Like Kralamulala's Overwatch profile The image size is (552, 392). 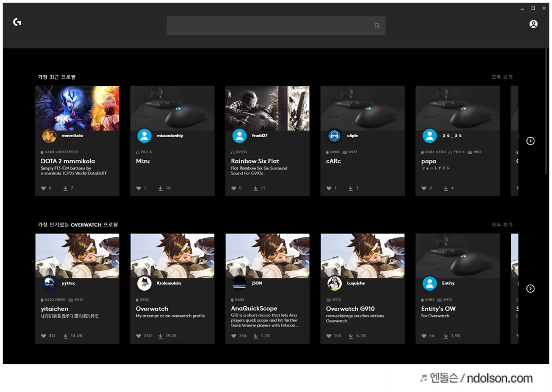point(139,336)
